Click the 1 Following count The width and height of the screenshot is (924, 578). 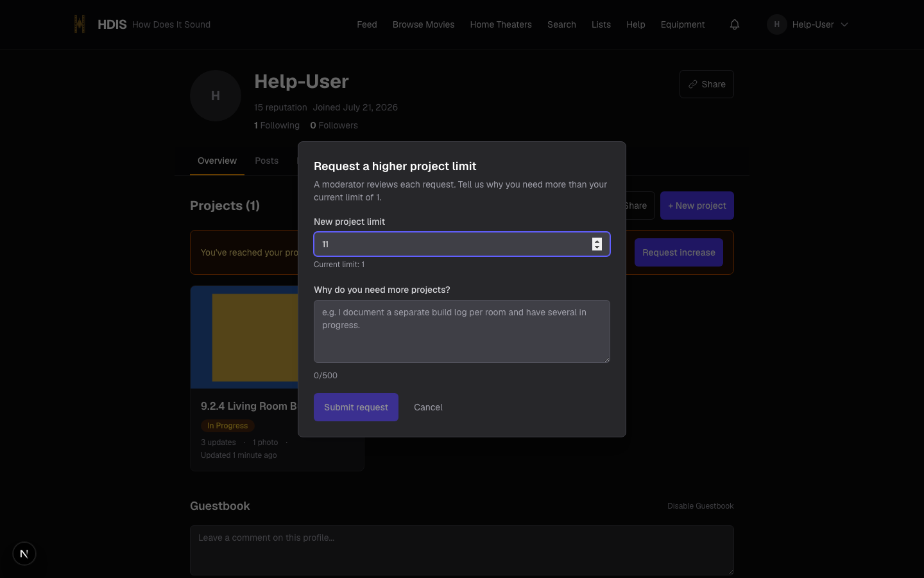point(277,125)
